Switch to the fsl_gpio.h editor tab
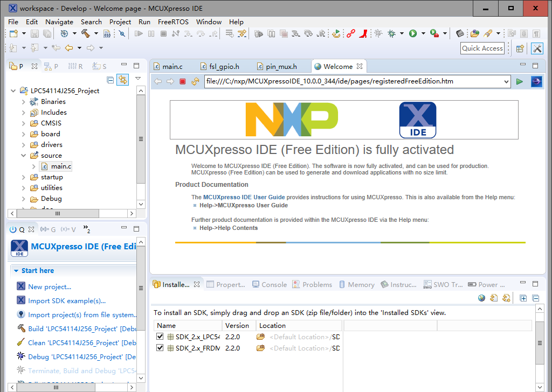 coord(220,66)
